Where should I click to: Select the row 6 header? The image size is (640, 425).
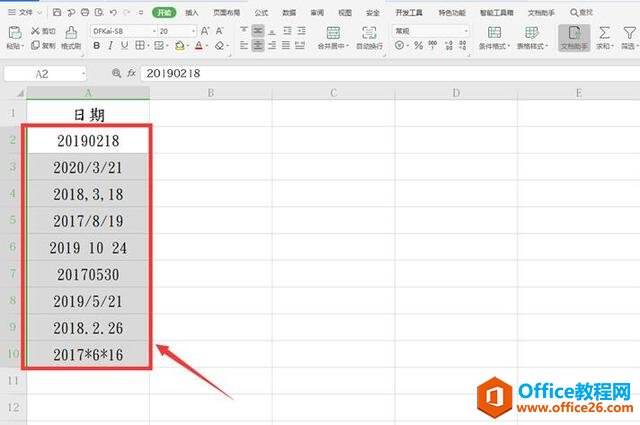pyautogui.click(x=13, y=247)
